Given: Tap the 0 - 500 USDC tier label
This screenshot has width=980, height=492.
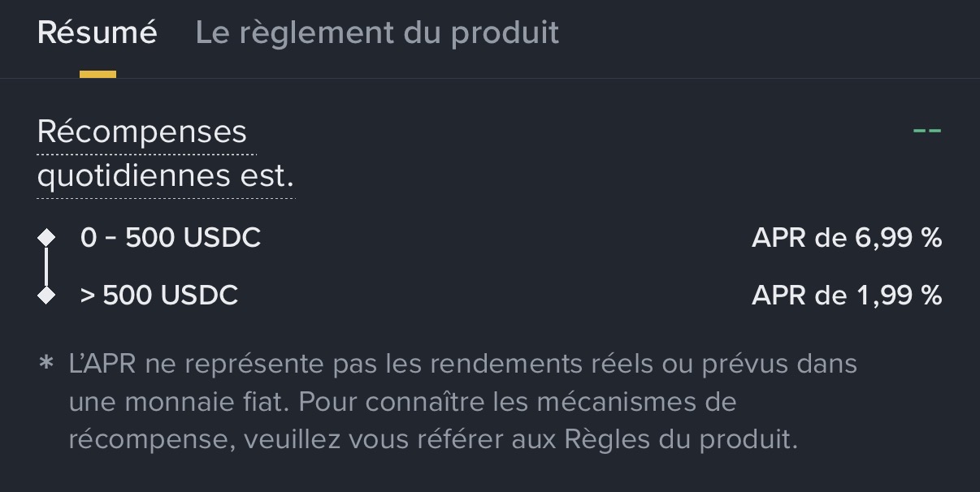Looking at the screenshot, I should [171, 238].
